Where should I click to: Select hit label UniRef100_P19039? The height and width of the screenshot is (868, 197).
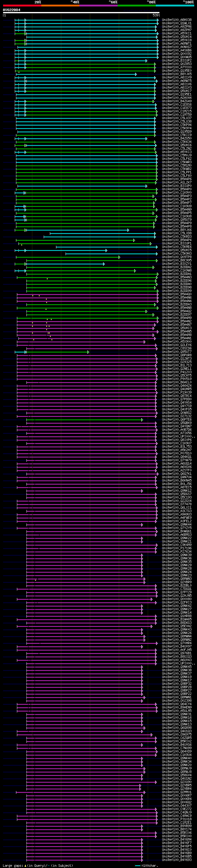pos(177,393)
